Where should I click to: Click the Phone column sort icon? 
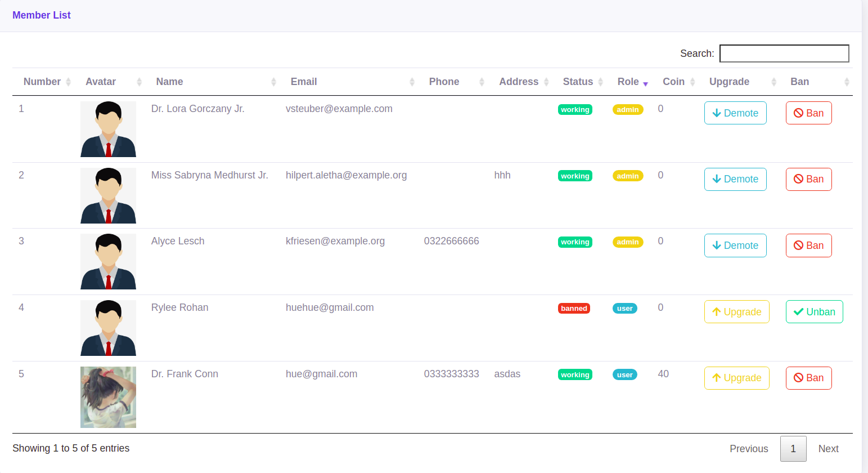pos(482,82)
